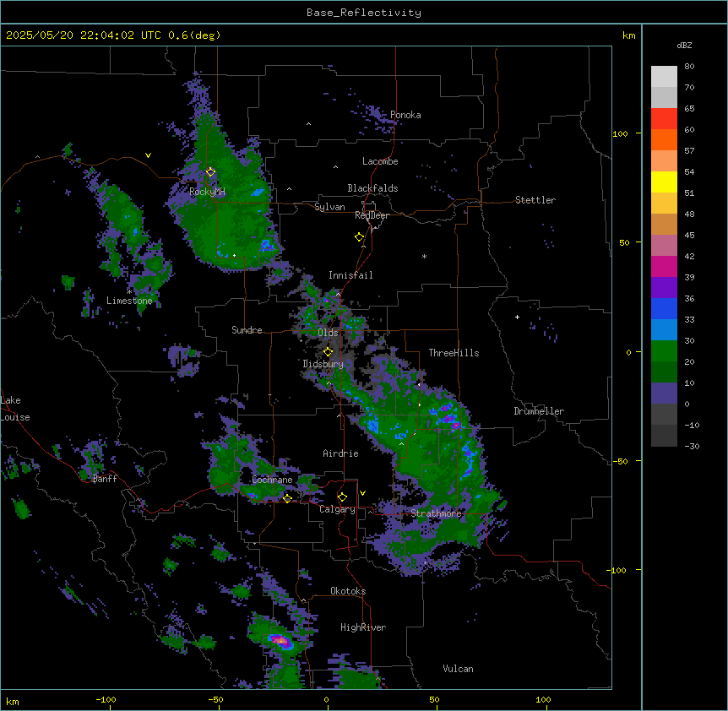Click the -30 value in the dBZ legend
Image resolution: width=728 pixels, height=711 pixels.
click(692, 447)
